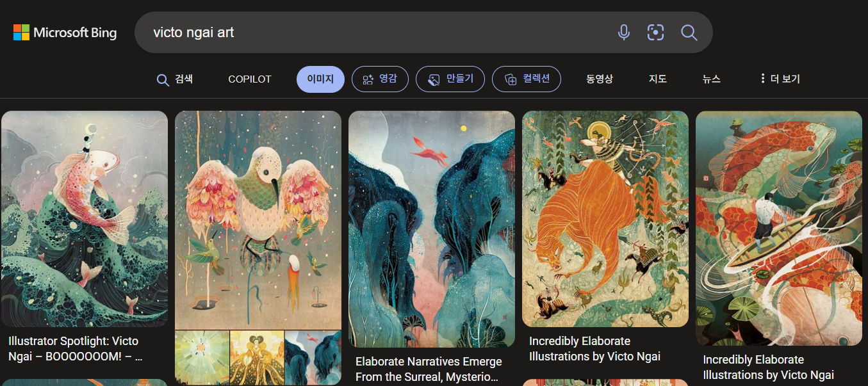
Task: Open the small blue forest related thumbnail
Action: pos(313,358)
